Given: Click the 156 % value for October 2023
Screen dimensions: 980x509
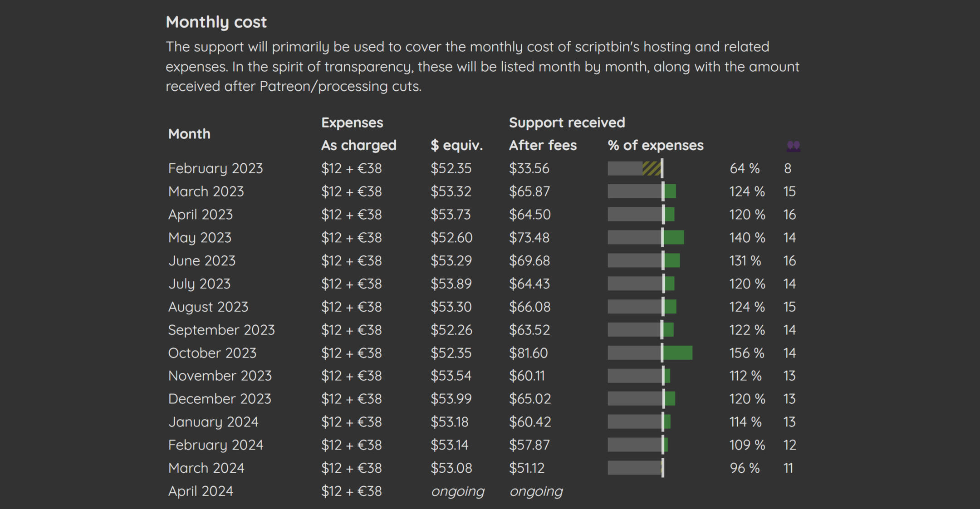Looking at the screenshot, I should [x=746, y=353].
